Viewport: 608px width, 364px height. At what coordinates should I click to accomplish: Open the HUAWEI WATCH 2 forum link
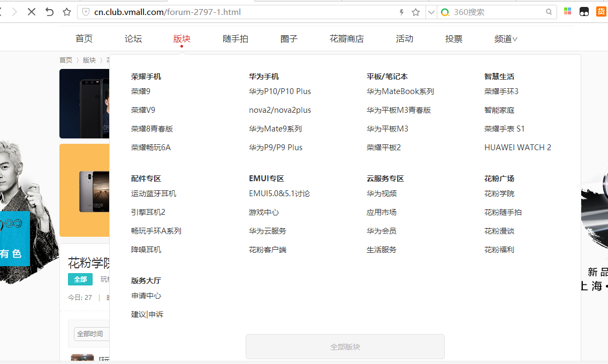[x=518, y=147]
